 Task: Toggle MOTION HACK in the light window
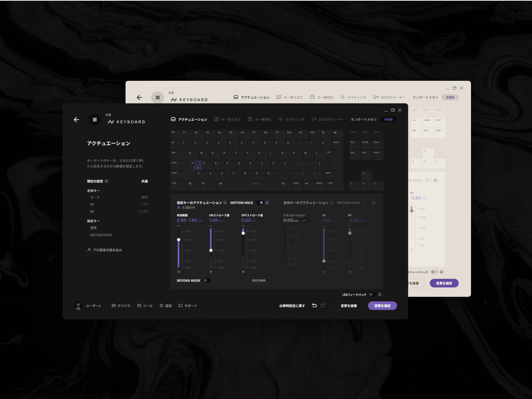(428, 180)
